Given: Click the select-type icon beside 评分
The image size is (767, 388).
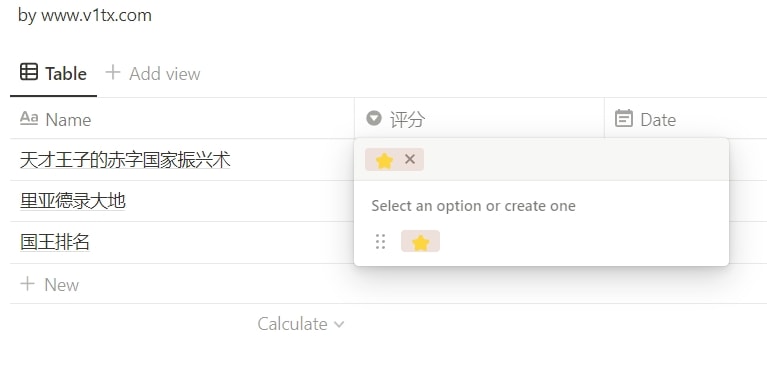Looking at the screenshot, I should point(374,118).
